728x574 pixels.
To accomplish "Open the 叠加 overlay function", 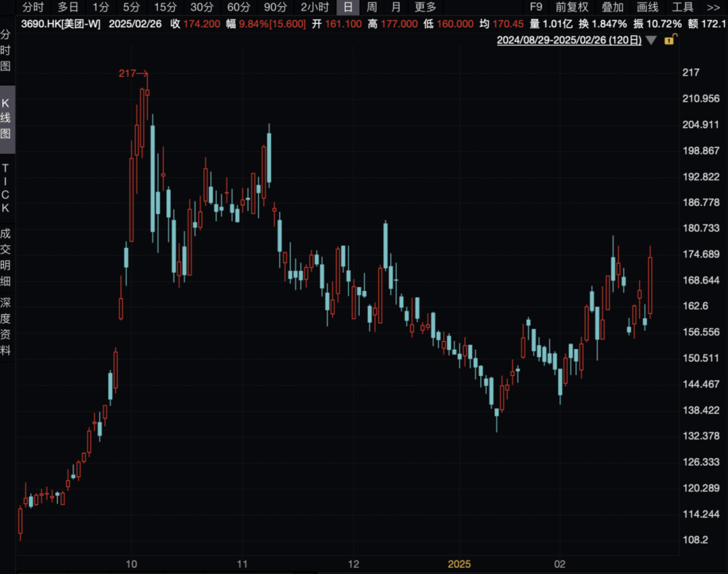I will click(x=613, y=7).
